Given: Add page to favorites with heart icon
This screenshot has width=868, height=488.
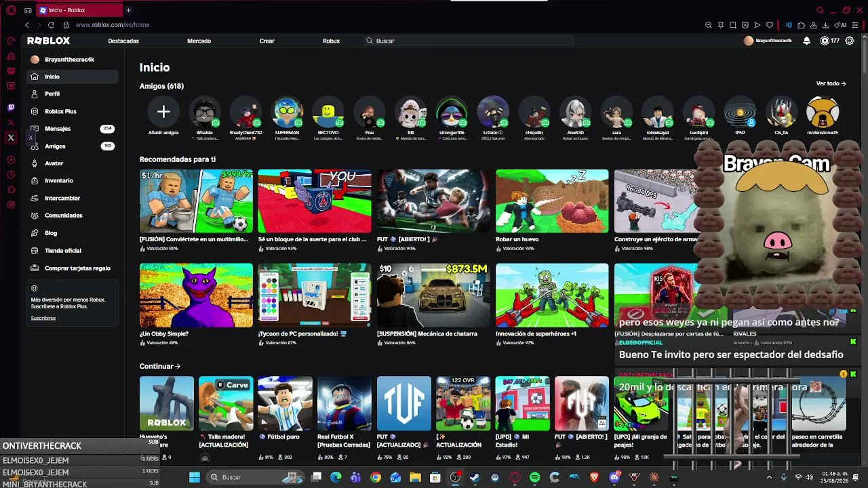Looking at the screenshot, I should (x=770, y=25).
